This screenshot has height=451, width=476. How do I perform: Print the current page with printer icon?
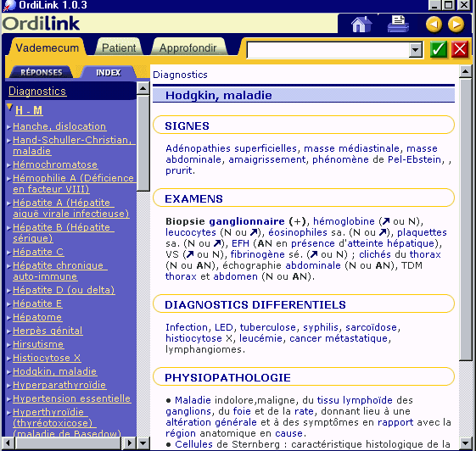[x=399, y=24]
